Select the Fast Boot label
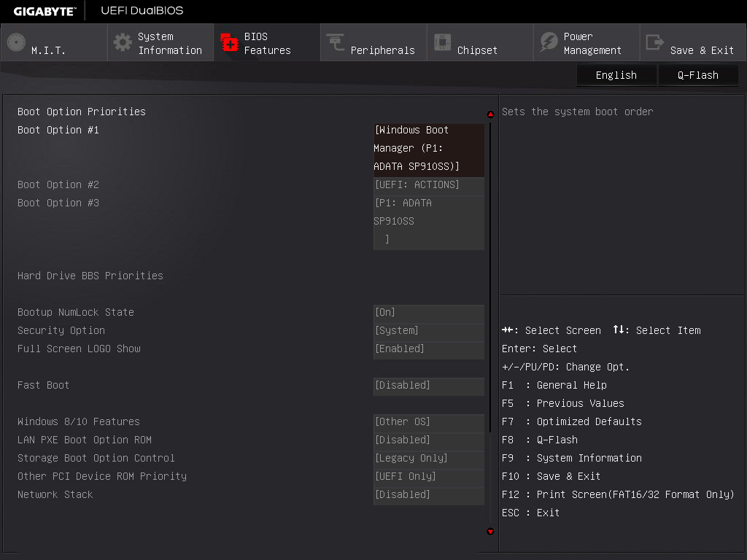Viewport: 747px width, 560px height. [43, 385]
